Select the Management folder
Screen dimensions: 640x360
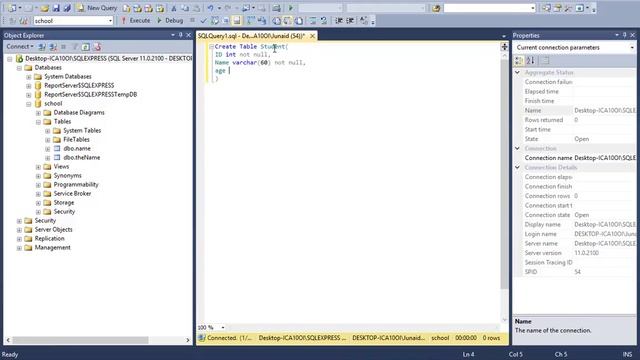(x=52, y=247)
